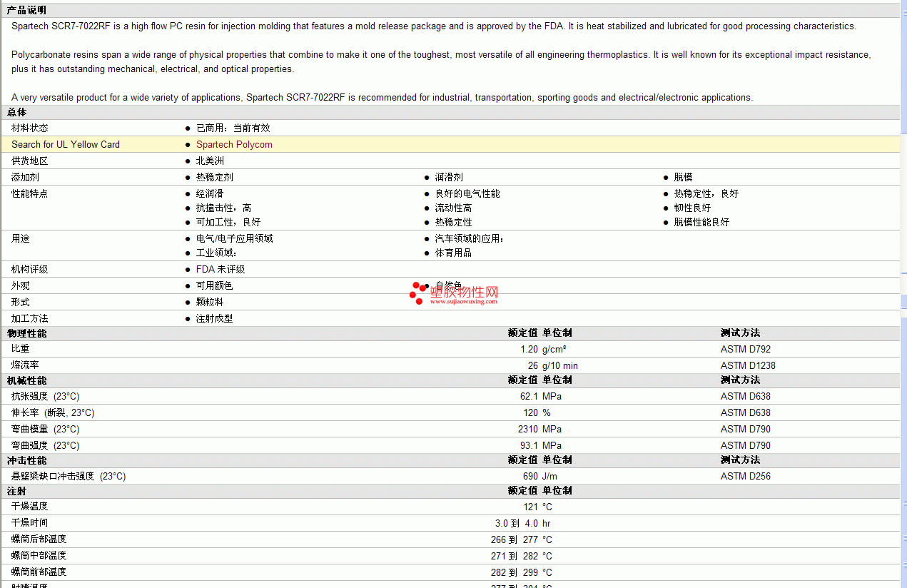Select the 脱模性能良好 feature entry

pyautogui.click(x=702, y=222)
